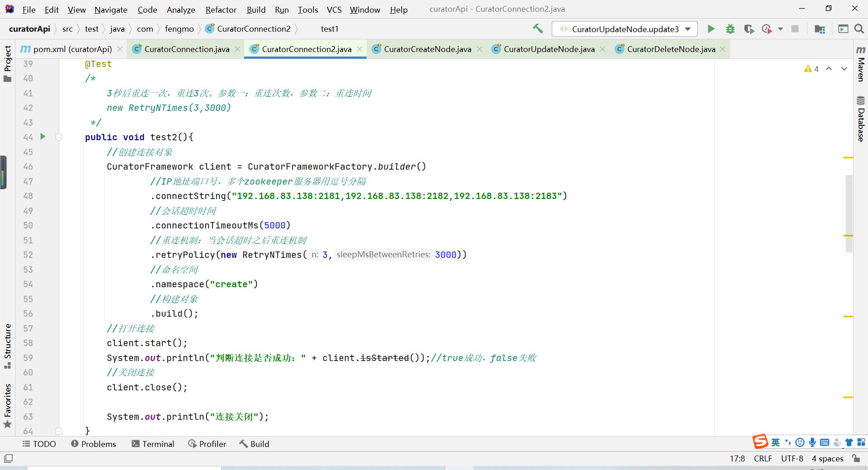Click the fold end marker at line 64
The width and height of the screenshot is (868, 470).
tap(59, 431)
